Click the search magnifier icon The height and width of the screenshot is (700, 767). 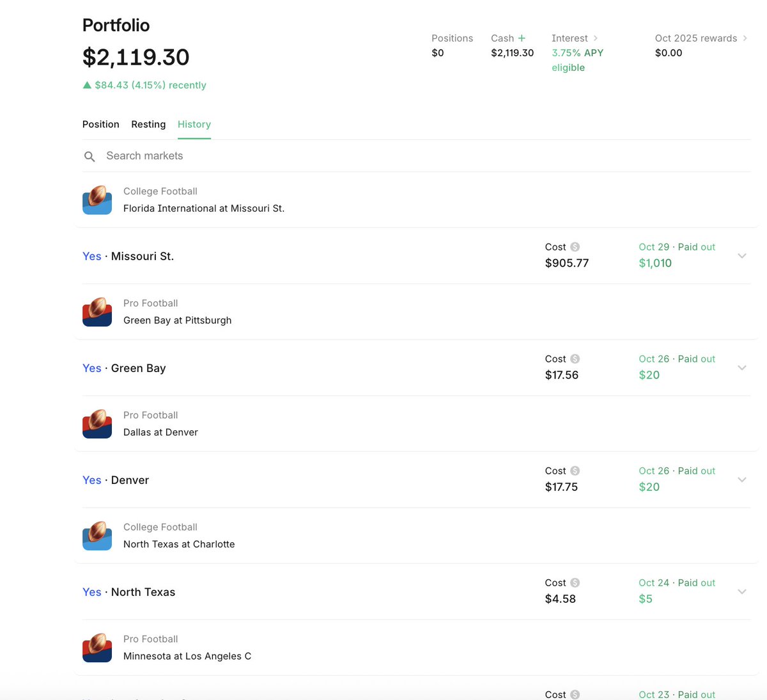[x=89, y=157]
